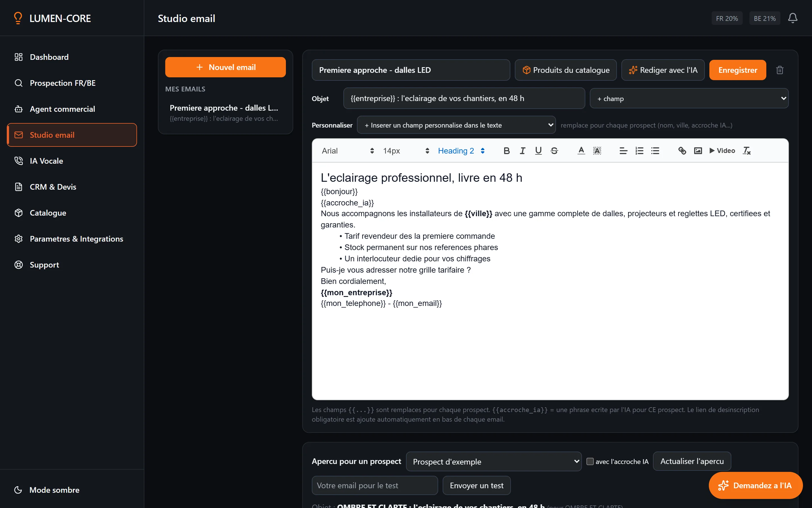Viewport: 812px width, 508px height.
Task: Select 'Premiere approche - dalles L...' in Mes emails
Action: tap(225, 113)
